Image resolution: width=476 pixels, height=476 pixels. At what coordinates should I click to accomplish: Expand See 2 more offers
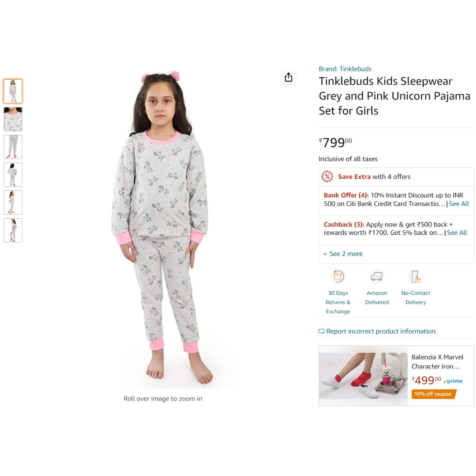pyautogui.click(x=343, y=254)
